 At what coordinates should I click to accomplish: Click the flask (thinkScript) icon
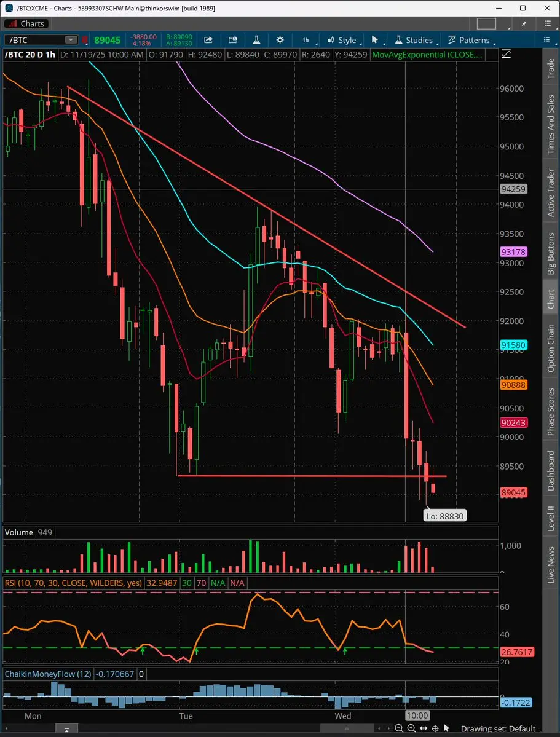click(256, 40)
